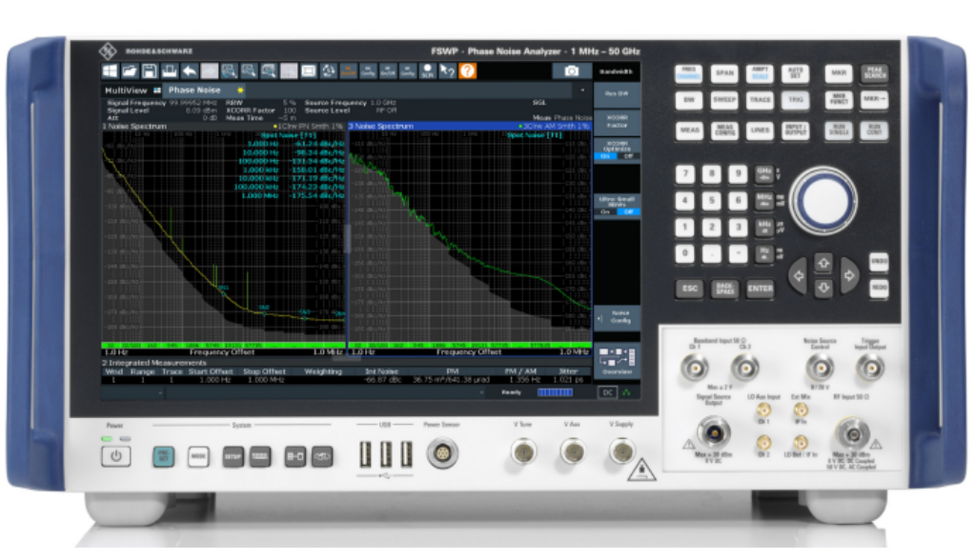Click the ENTER key on keypad
Screen dimensions: 974x560
[760, 289]
